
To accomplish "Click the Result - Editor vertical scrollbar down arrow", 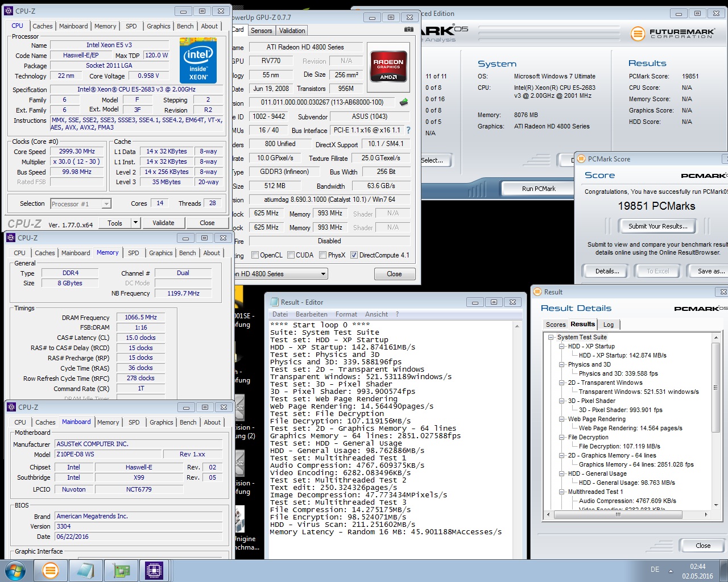I will pos(517,554).
